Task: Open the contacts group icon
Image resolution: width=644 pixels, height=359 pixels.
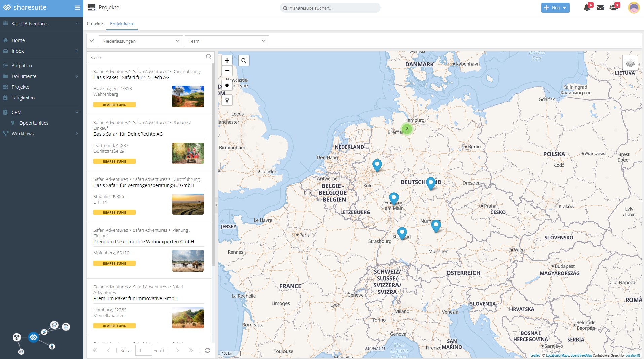Action: [x=614, y=7]
